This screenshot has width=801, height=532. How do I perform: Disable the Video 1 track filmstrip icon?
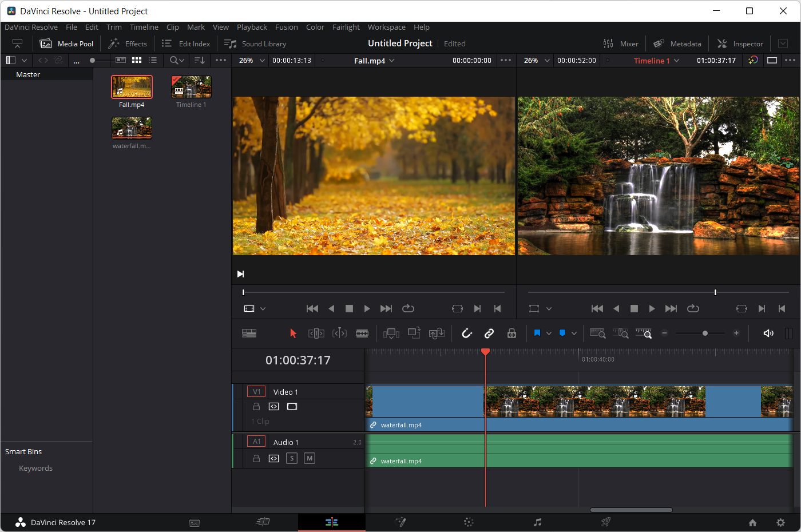[x=292, y=407]
